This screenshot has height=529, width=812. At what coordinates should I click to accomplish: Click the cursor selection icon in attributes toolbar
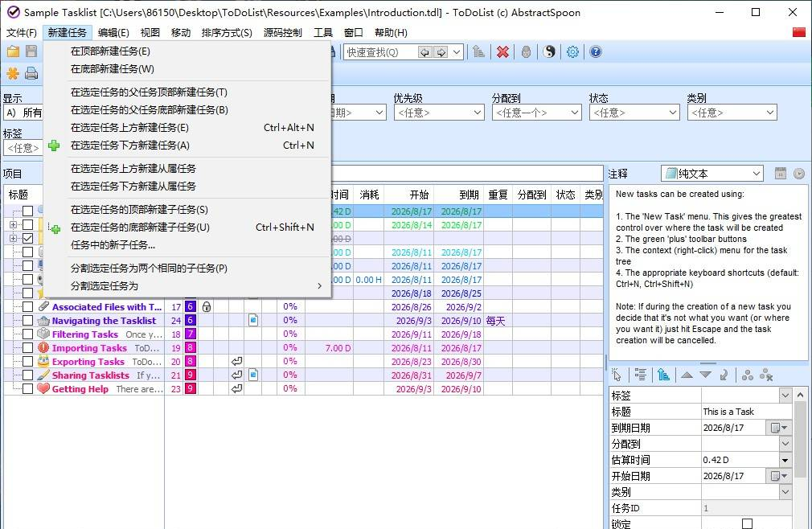coord(617,375)
